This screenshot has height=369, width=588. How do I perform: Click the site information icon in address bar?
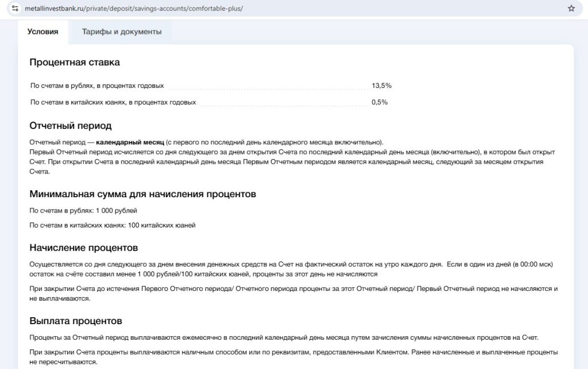click(16, 9)
